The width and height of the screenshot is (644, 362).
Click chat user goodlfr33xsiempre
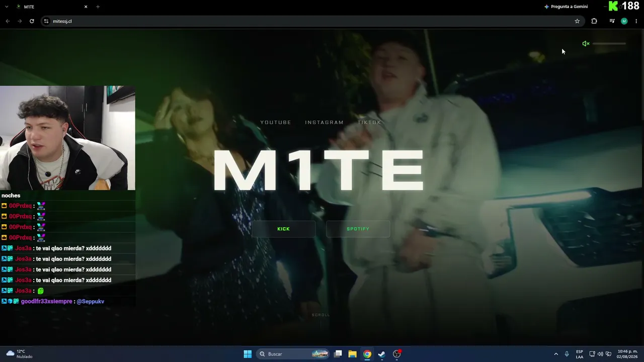(47, 301)
